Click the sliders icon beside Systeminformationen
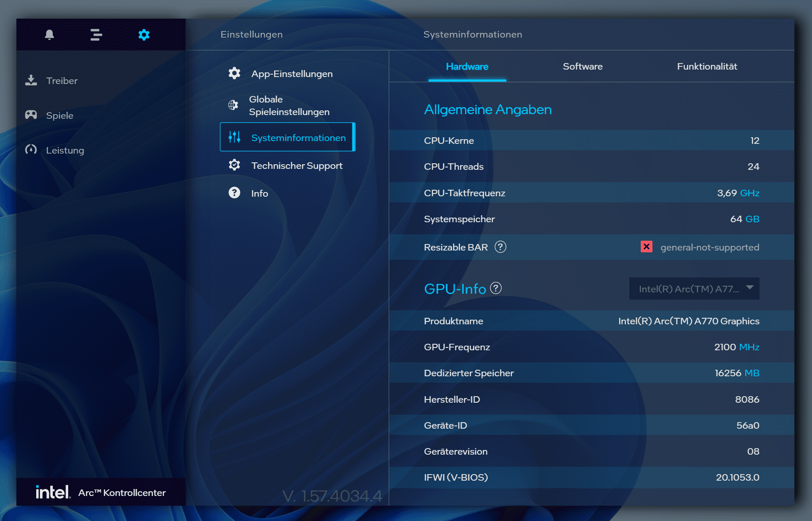812x521 pixels. coord(234,137)
